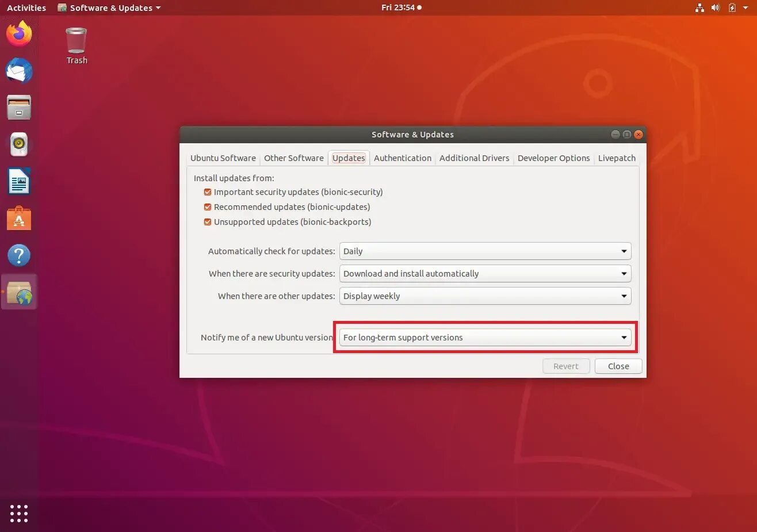Open system menu arrow in top bar
This screenshot has width=757, height=532.
pos(745,7)
